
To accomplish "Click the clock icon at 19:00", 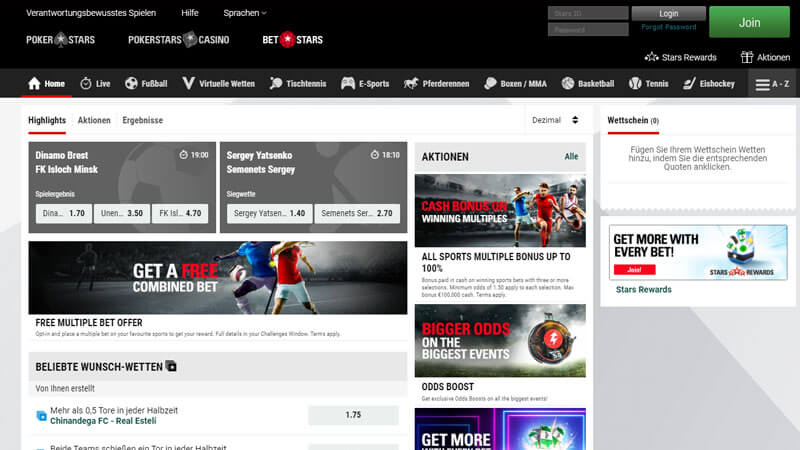I will pyautogui.click(x=184, y=155).
